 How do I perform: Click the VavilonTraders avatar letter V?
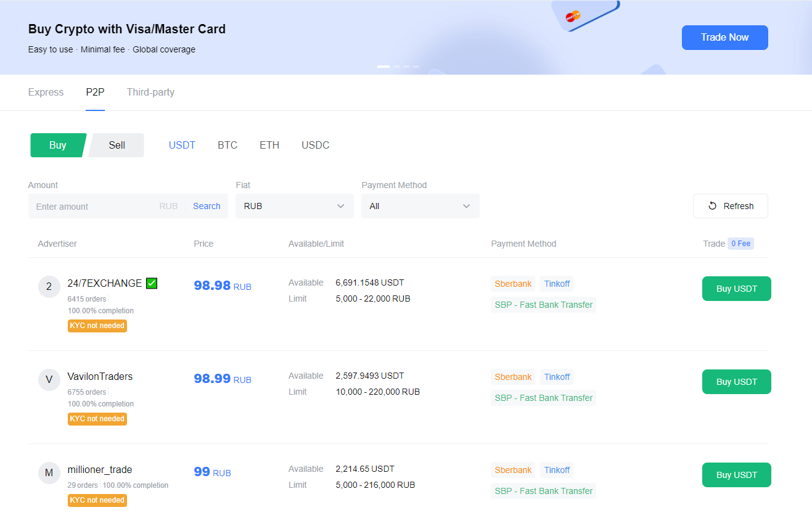(49, 380)
